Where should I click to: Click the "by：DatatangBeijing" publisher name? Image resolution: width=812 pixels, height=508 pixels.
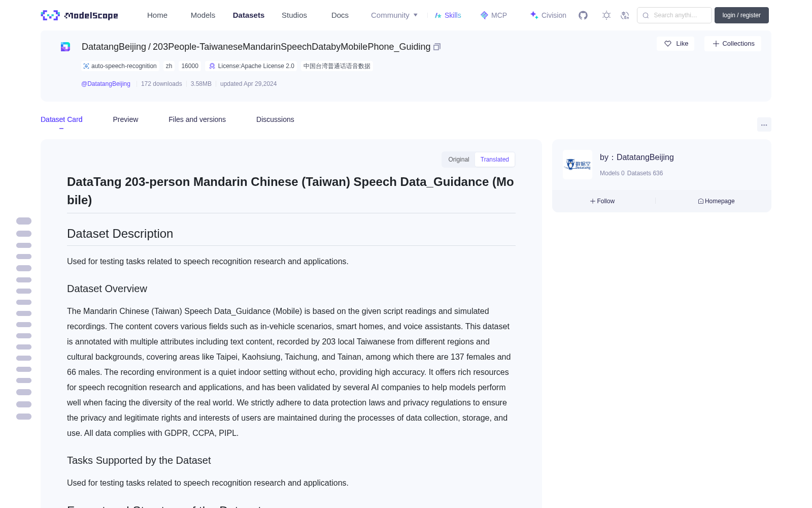coord(637,157)
